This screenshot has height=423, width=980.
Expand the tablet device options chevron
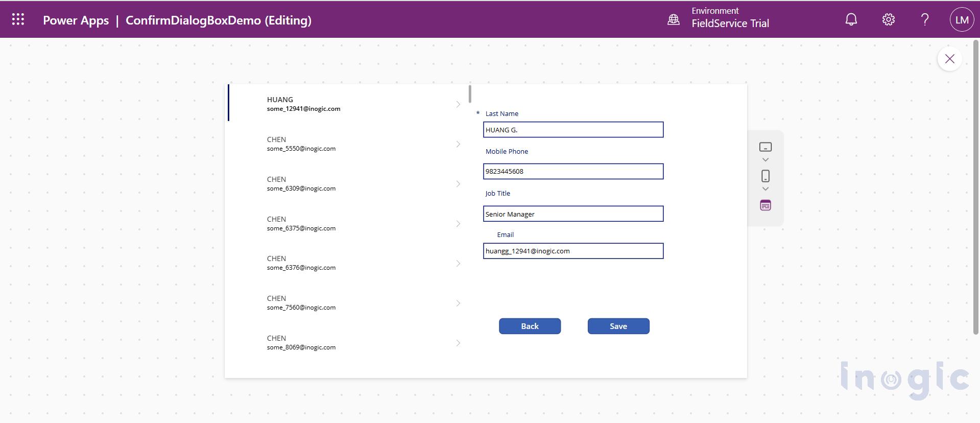765,160
